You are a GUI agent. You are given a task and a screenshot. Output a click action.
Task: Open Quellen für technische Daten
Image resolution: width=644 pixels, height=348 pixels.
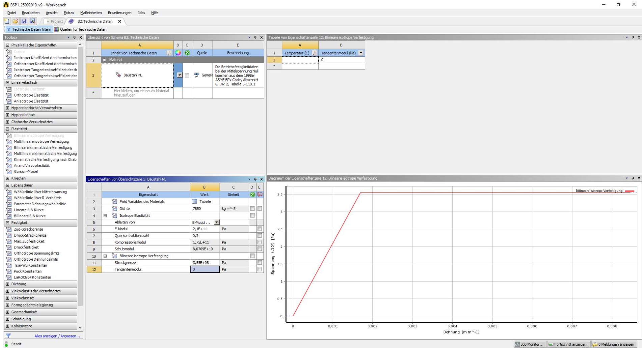tap(80, 29)
